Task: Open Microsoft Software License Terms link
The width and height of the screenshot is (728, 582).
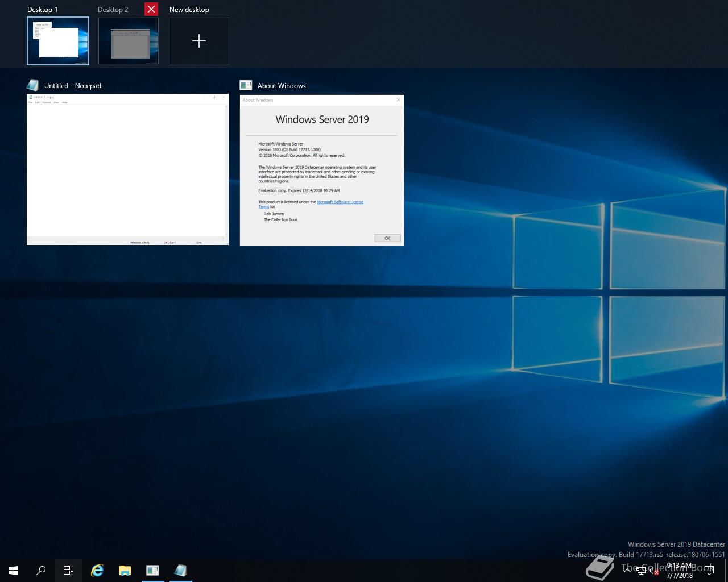Action: tap(340, 202)
